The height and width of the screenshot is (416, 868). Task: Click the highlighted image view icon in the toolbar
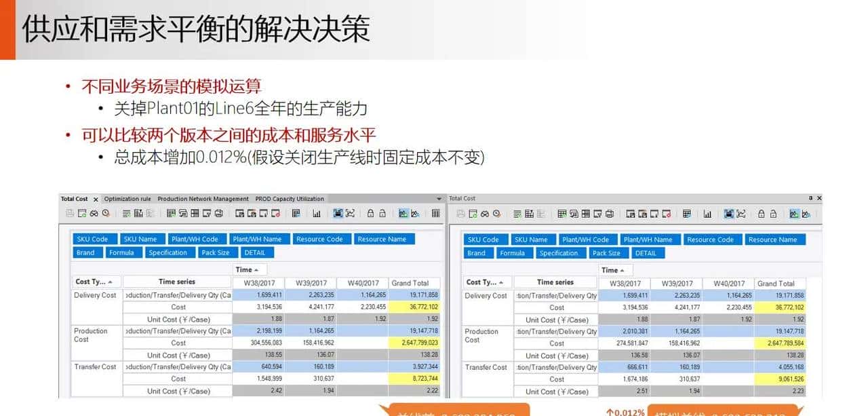(x=338, y=213)
